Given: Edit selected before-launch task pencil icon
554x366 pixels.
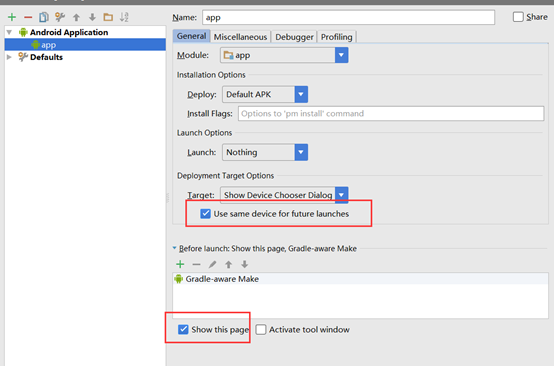Looking at the screenshot, I should pyautogui.click(x=212, y=264).
